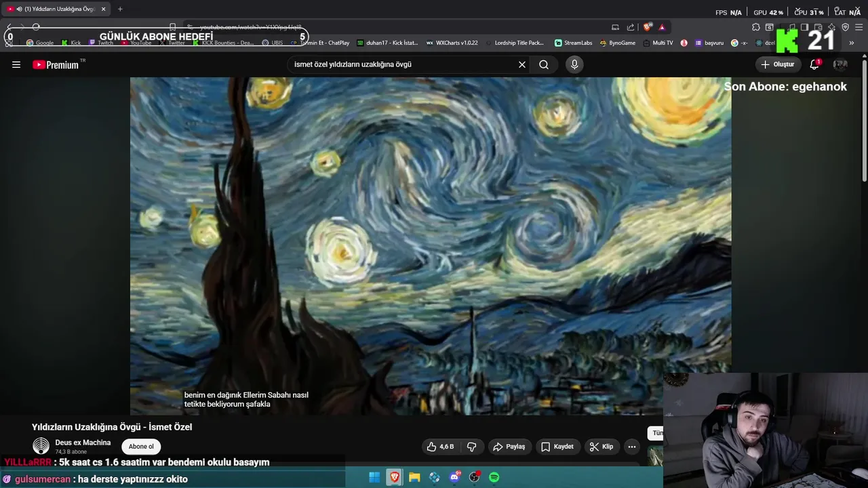
Task: Open the başvuru bookmark folder
Action: [x=709, y=43]
